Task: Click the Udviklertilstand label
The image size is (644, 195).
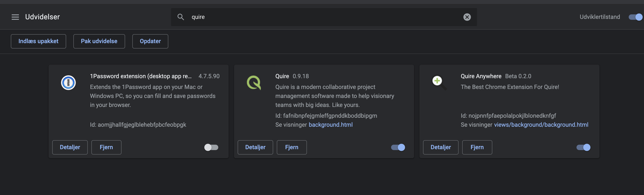Action: click(600, 17)
